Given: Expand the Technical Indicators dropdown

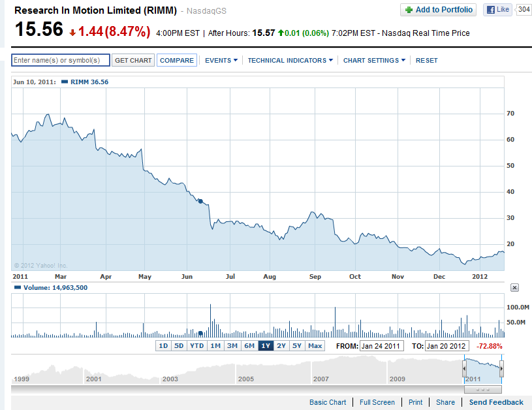Looking at the screenshot, I should point(290,61).
